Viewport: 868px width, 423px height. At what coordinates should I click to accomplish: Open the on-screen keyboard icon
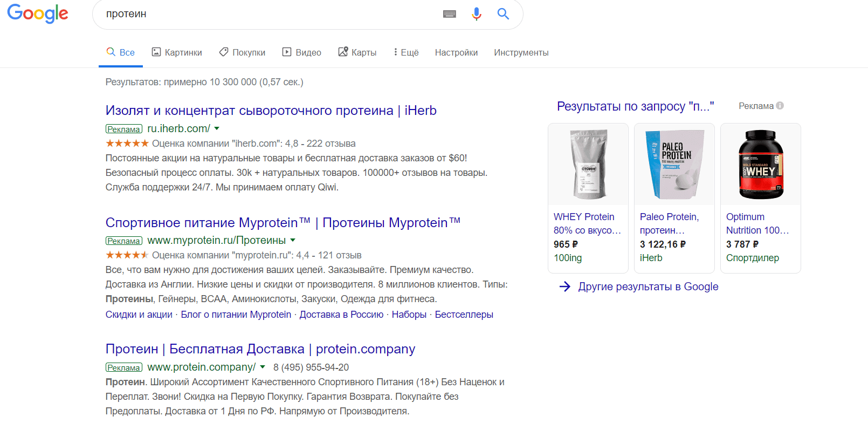pos(450,14)
